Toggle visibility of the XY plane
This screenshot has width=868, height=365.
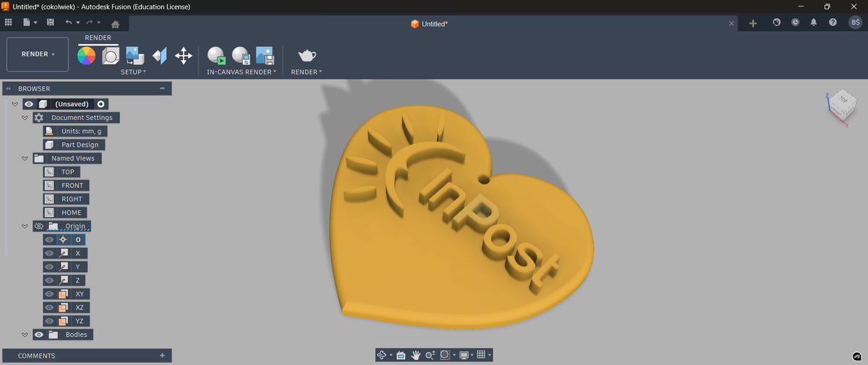[x=48, y=294]
